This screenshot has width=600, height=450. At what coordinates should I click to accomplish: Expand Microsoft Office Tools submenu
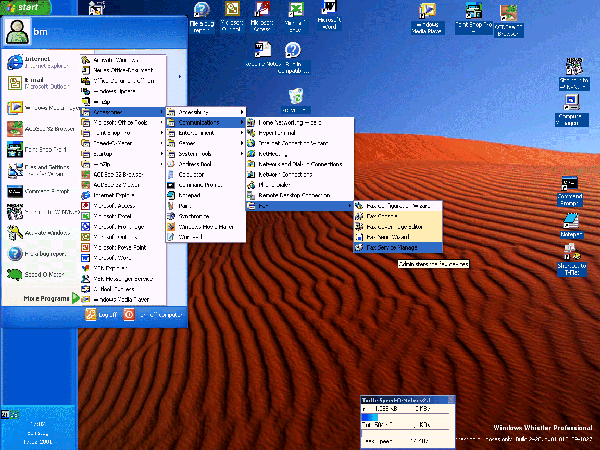124,122
